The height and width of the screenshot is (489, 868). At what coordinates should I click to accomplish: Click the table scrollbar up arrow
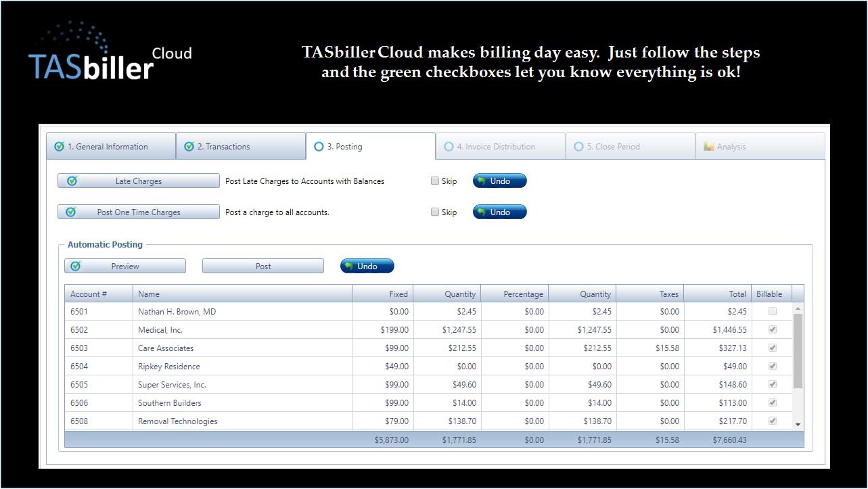coord(798,308)
